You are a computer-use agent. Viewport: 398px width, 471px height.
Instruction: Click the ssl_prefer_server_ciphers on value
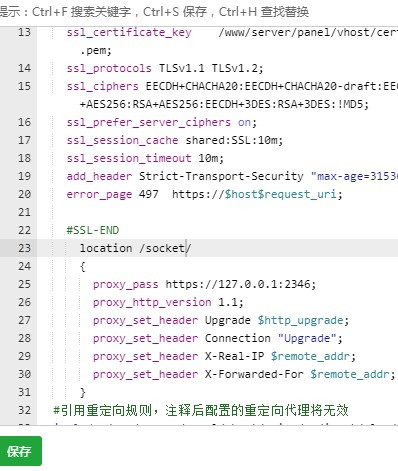coord(244,122)
